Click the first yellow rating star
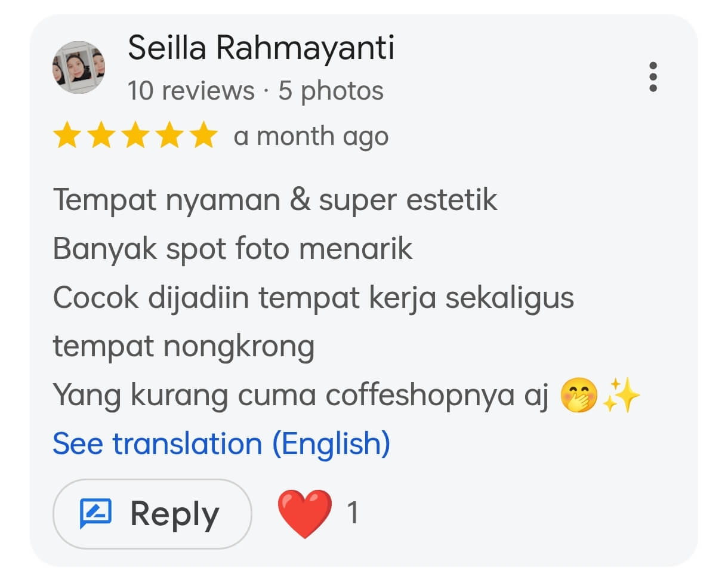Image resolution: width=728 pixels, height=580 pixels. (x=66, y=136)
